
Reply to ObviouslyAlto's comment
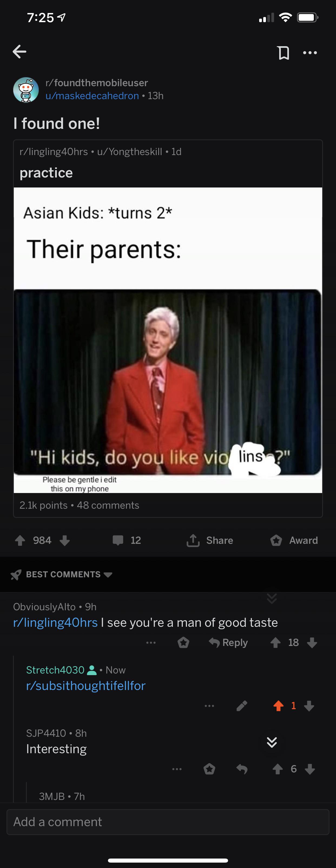coord(228,643)
